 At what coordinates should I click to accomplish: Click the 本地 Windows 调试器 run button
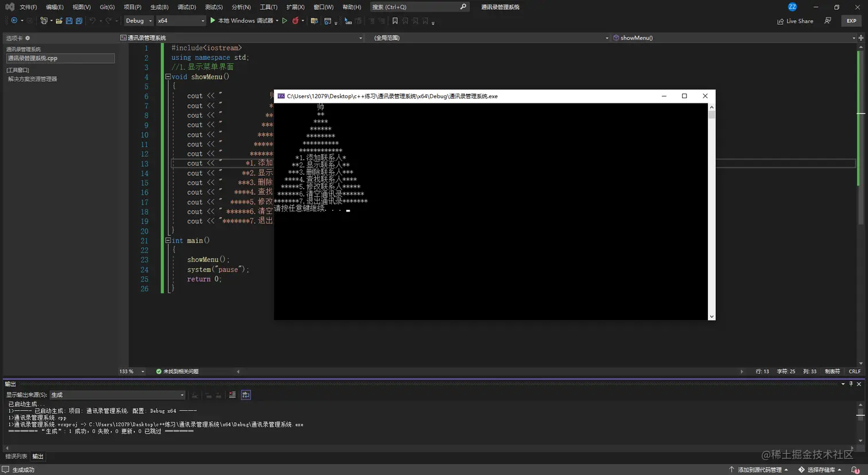(241, 21)
